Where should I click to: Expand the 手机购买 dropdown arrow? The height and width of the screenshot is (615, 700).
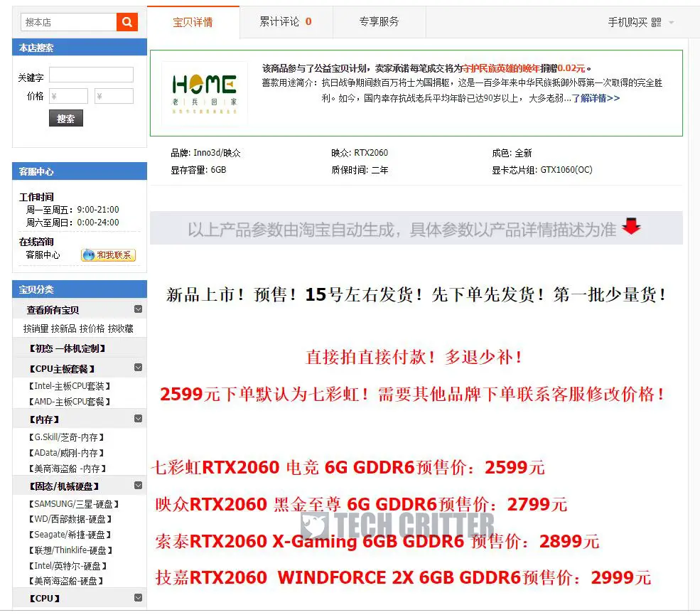tap(671, 22)
